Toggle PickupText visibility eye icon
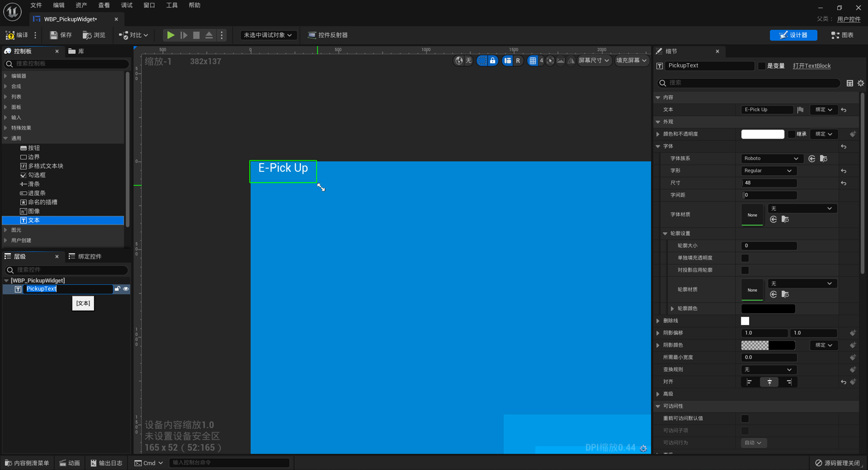Viewport: 868px width, 470px height. [126, 289]
